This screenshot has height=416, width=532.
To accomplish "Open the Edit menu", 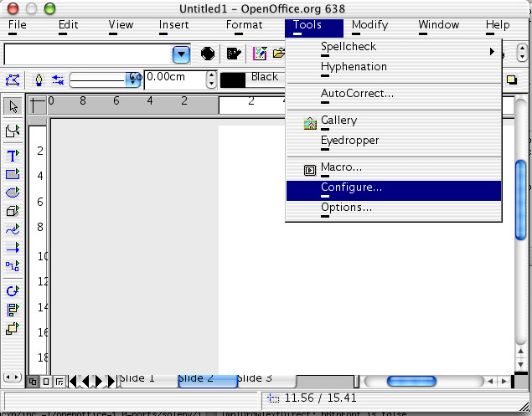I will point(68,25).
